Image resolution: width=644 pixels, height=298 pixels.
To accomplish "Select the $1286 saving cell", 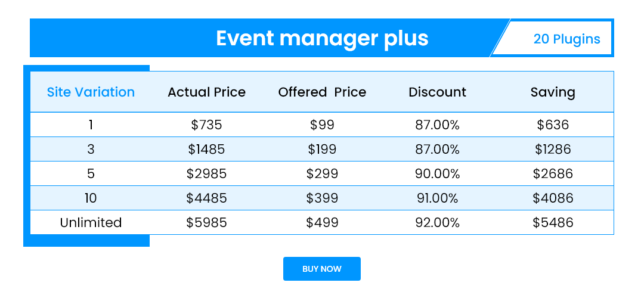I will [553, 149].
